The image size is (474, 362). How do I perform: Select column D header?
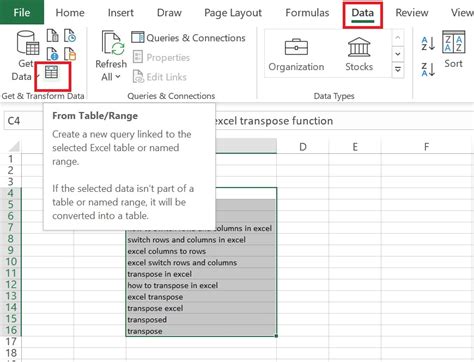(303, 147)
